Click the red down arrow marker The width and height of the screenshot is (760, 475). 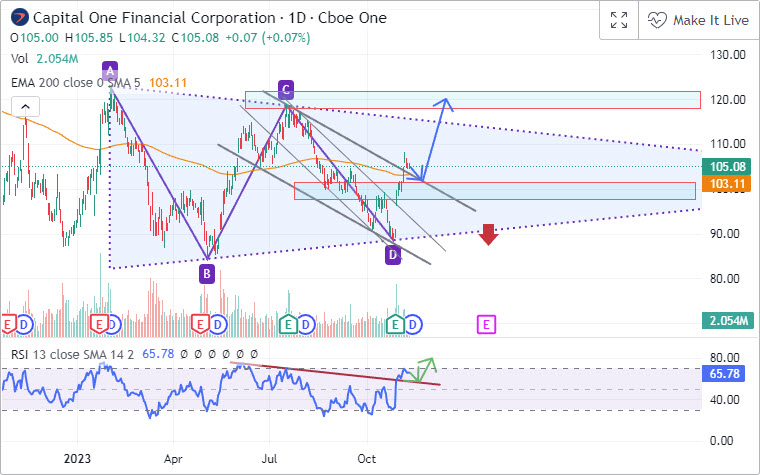pos(488,235)
